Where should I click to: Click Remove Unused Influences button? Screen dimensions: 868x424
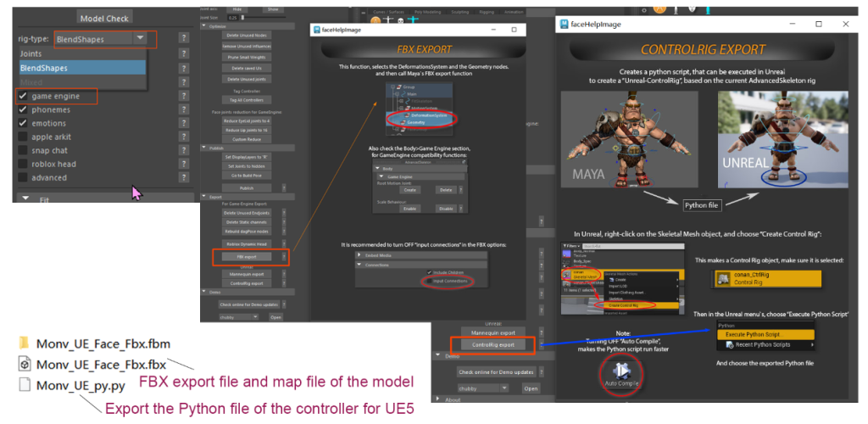point(247,46)
